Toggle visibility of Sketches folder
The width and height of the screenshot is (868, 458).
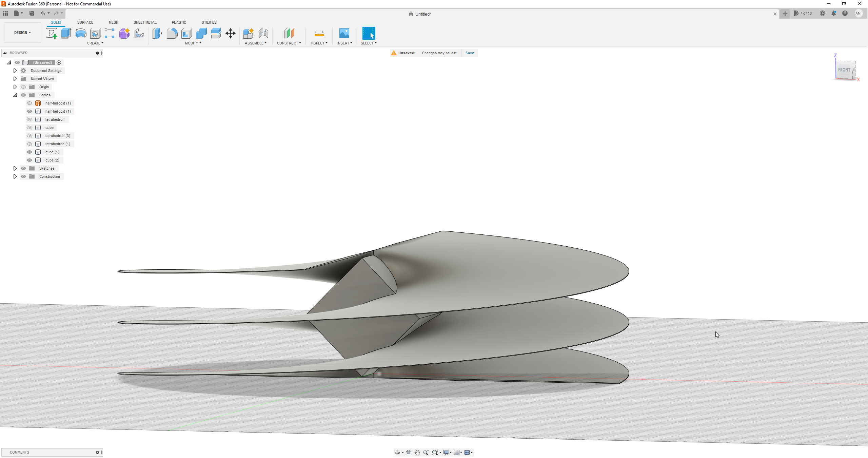point(23,168)
